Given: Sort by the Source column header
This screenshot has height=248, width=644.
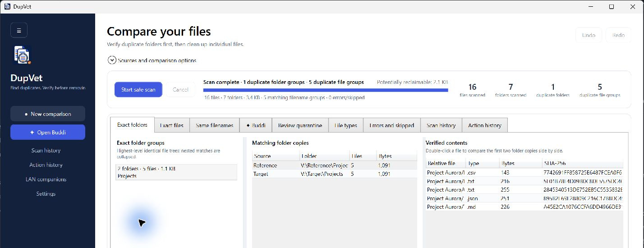Looking at the screenshot, I should coord(276,156).
